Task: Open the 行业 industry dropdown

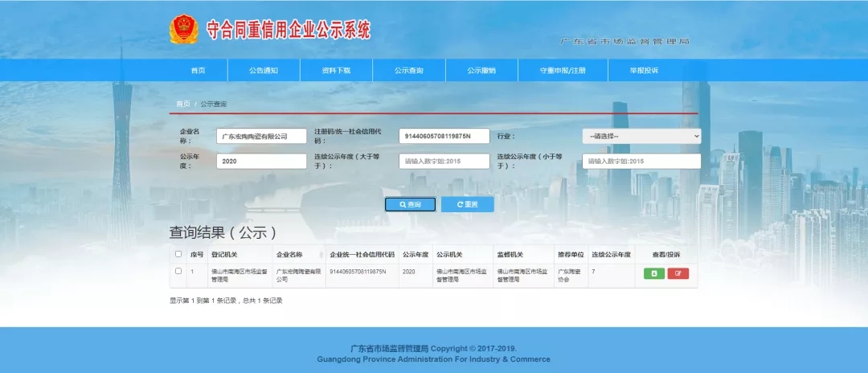Action: [641, 137]
